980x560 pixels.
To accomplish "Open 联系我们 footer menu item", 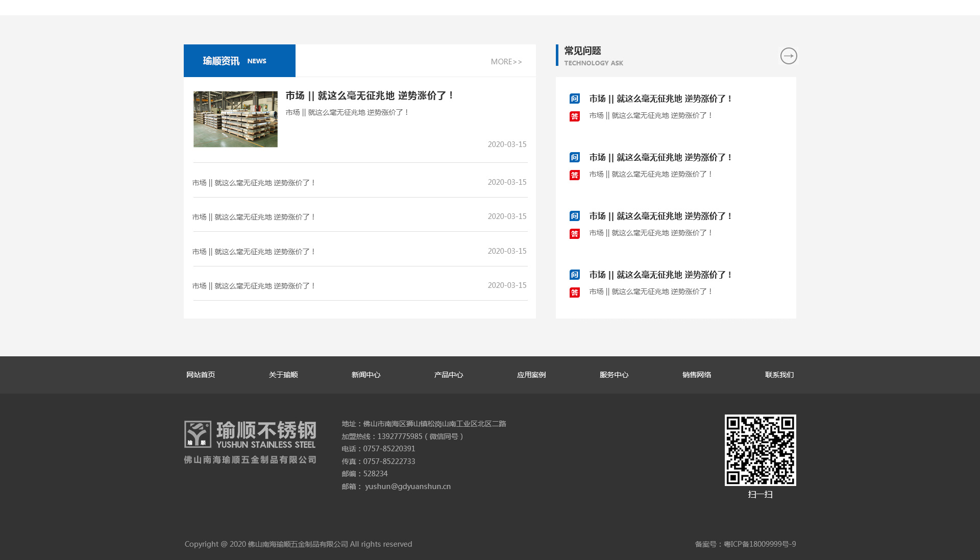I will click(x=779, y=375).
